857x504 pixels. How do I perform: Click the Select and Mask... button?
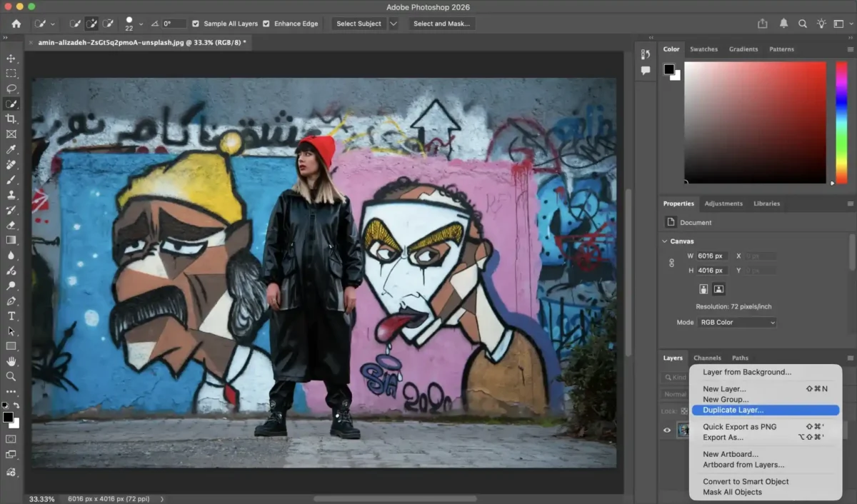pos(441,24)
